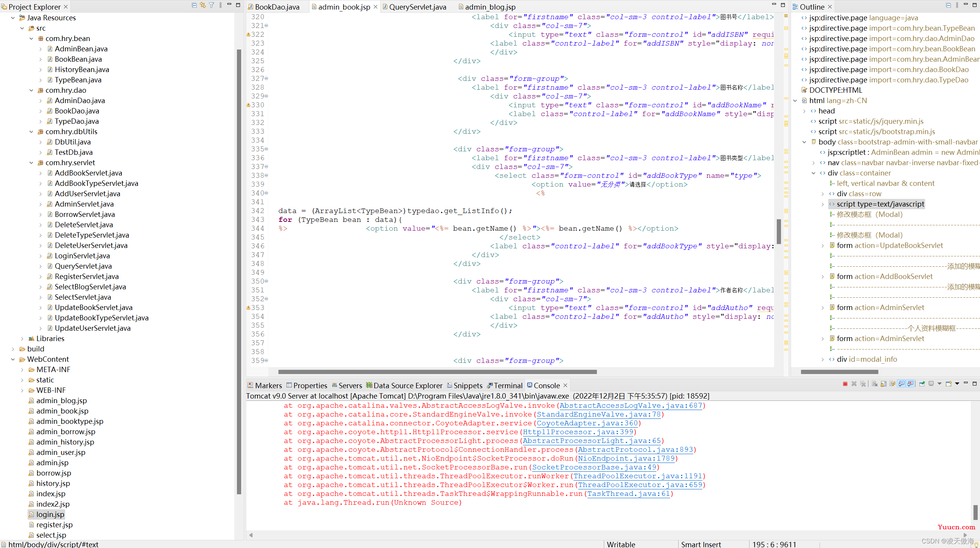
Task: Toggle Pin Console
Action: [x=922, y=384]
